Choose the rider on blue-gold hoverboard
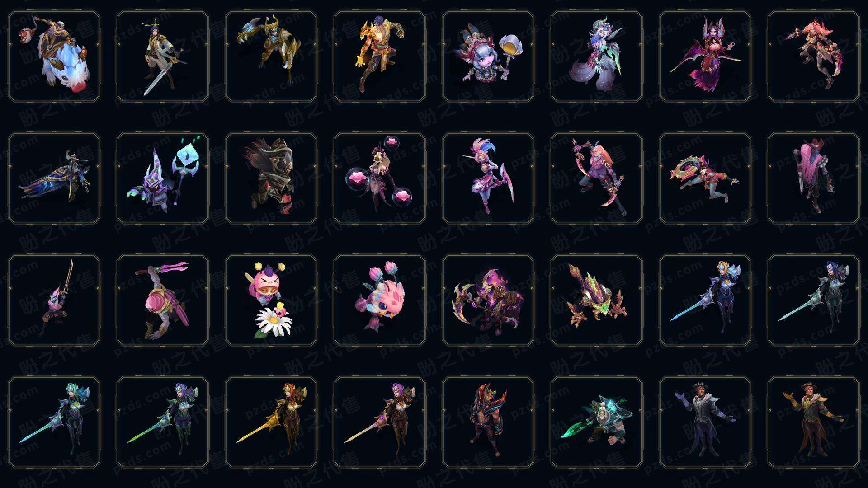This screenshot has width=868, height=488. click(x=54, y=178)
